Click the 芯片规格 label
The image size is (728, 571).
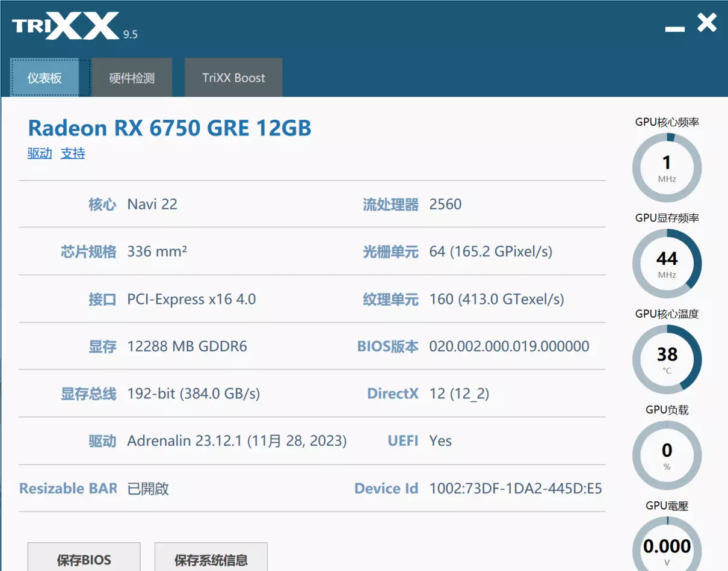(88, 252)
